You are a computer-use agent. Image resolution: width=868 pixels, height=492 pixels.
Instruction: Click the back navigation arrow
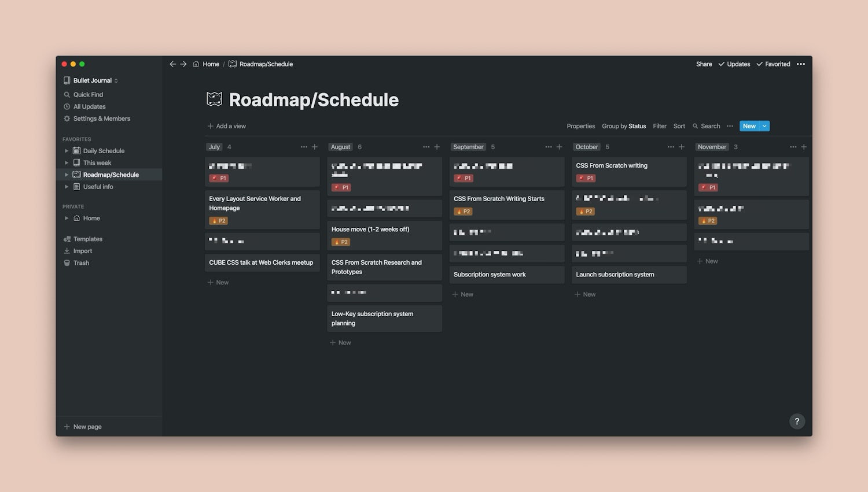tap(172, 64)
